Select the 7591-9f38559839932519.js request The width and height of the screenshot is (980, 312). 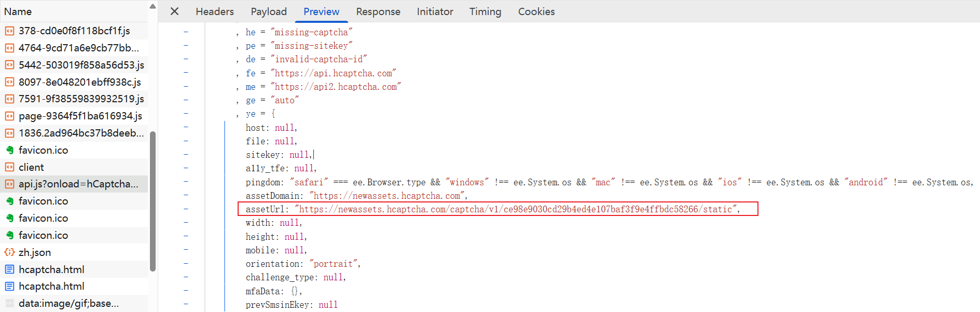81,99
